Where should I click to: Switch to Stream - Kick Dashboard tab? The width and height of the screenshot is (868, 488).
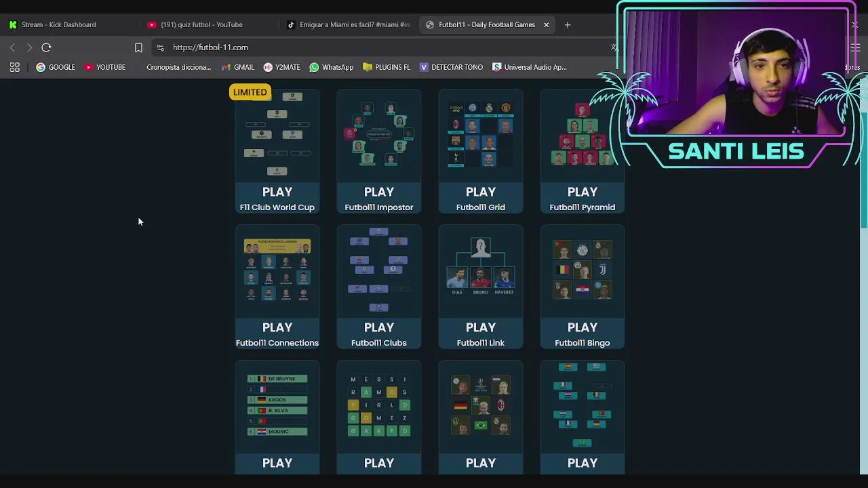58,24
